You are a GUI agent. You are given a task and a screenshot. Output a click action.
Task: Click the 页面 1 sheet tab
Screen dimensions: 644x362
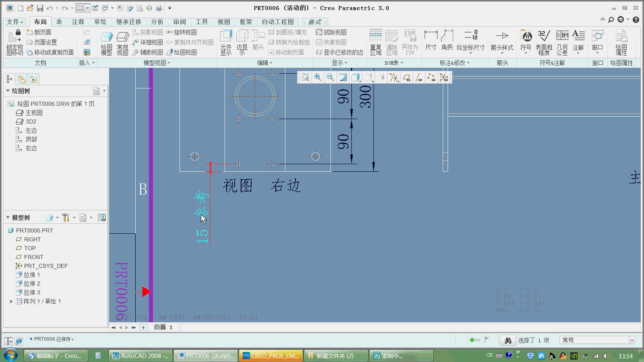tap(163, 327)
